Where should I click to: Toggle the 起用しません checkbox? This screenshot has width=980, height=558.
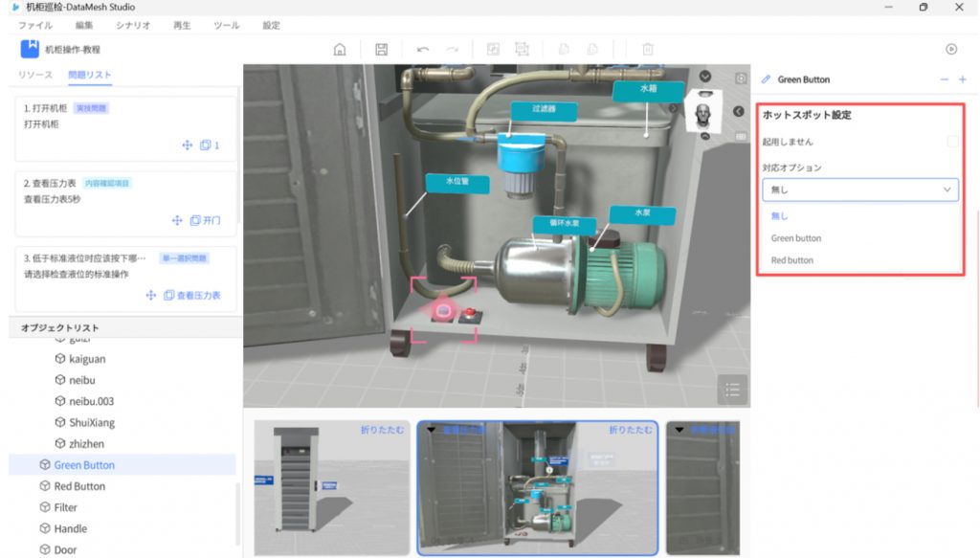click(x=952, y=142)
